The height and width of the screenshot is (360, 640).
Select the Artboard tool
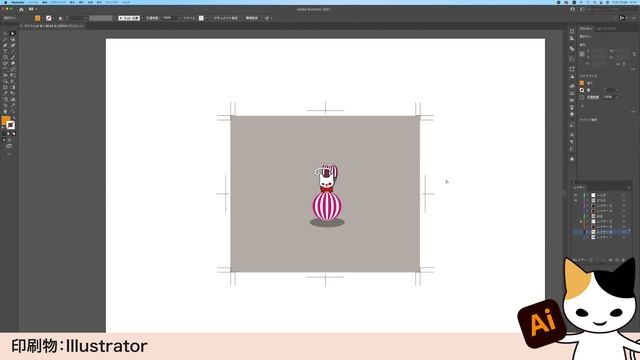coord(5,105)
